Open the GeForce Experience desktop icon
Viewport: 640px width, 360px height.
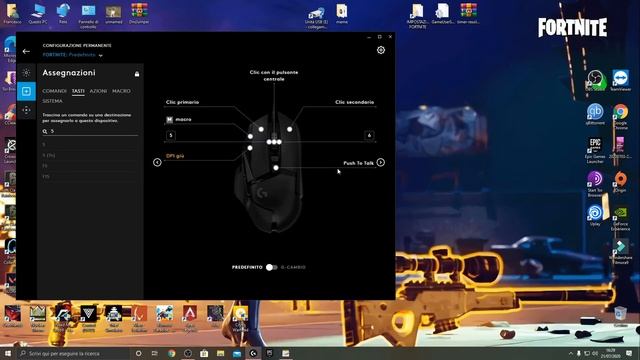click(x=620, y=218)
